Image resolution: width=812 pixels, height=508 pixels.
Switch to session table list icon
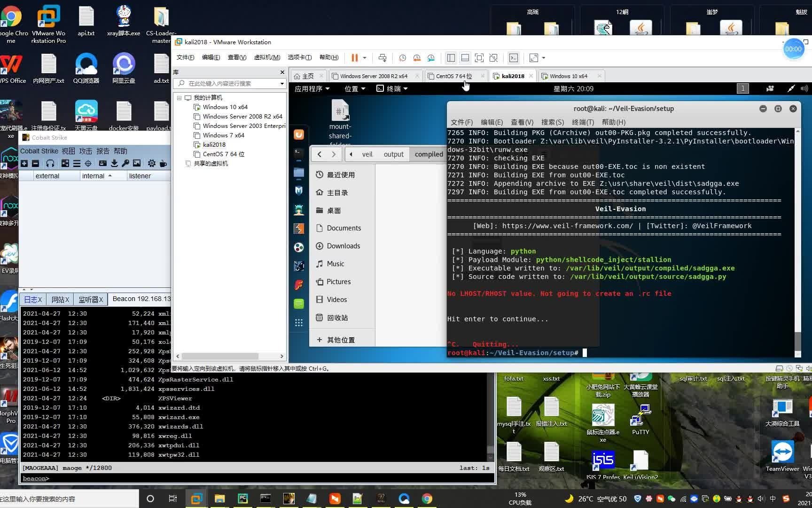pyautogui.click(x=77, y=163)
